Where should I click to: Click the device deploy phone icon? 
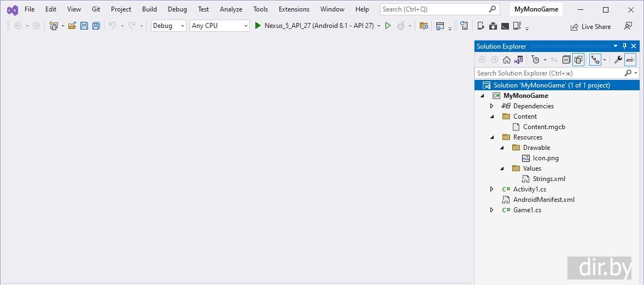[481, 26]
